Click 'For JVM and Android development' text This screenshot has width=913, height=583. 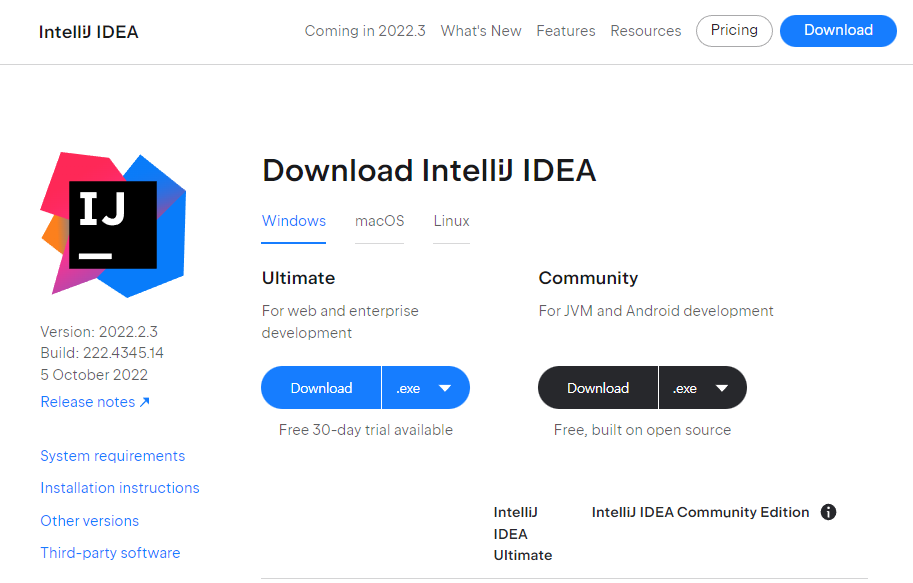point(656,311)
